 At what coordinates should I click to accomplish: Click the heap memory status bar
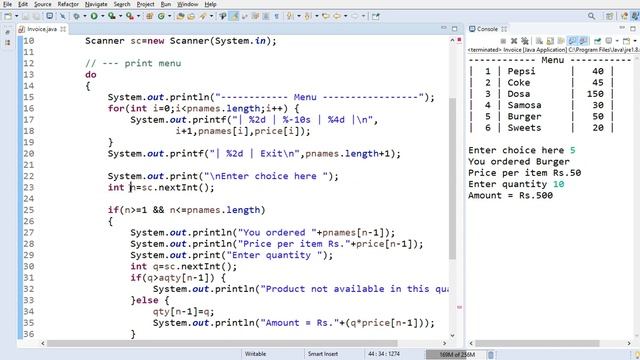[456, 354]
